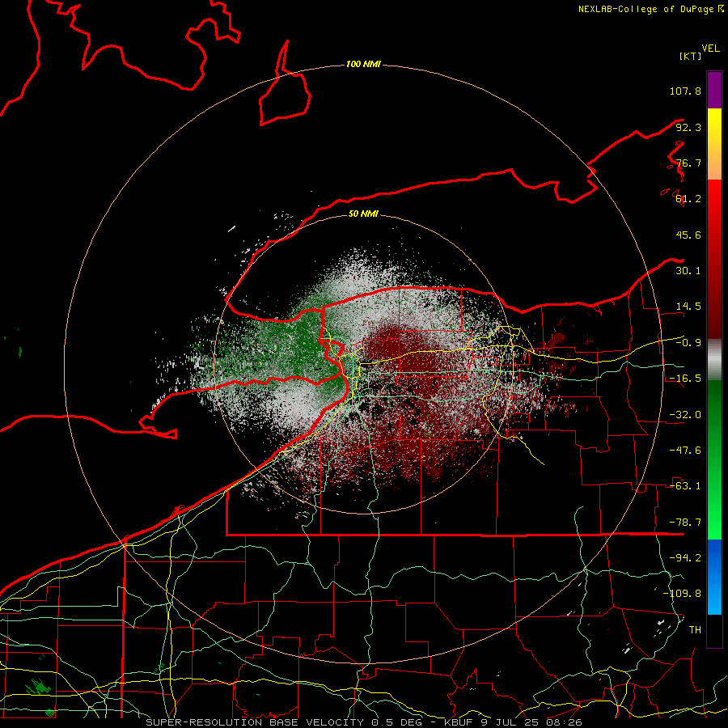Click the 50 NMI range ring label

[x=363, y=214]
